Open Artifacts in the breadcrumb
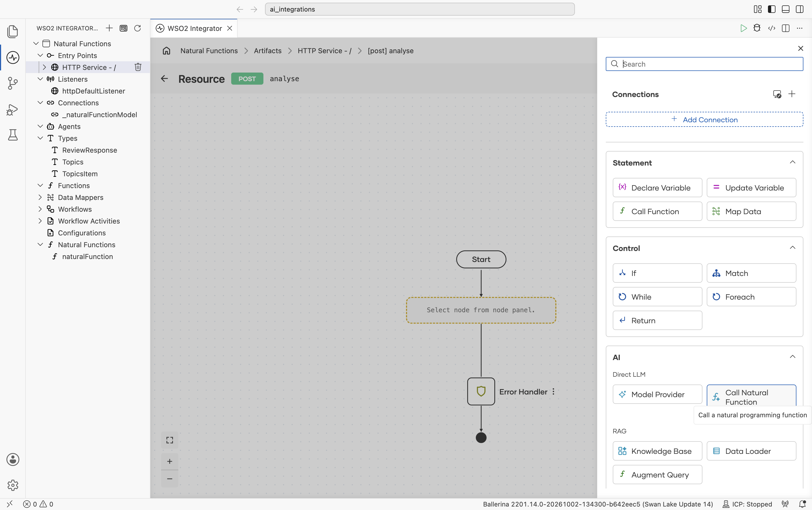This screenshot has height=510, width=812. tap(268, 51)
